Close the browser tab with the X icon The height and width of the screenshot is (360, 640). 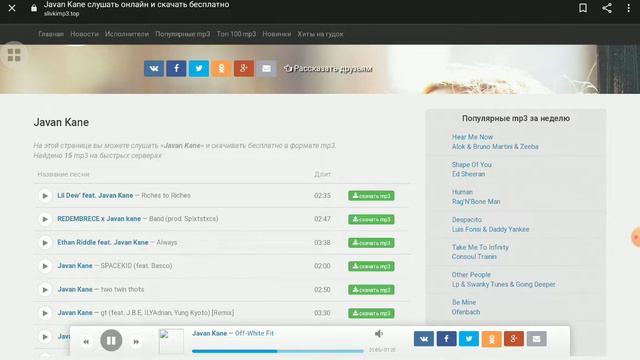pyautogui.click(x=12, y=8)
